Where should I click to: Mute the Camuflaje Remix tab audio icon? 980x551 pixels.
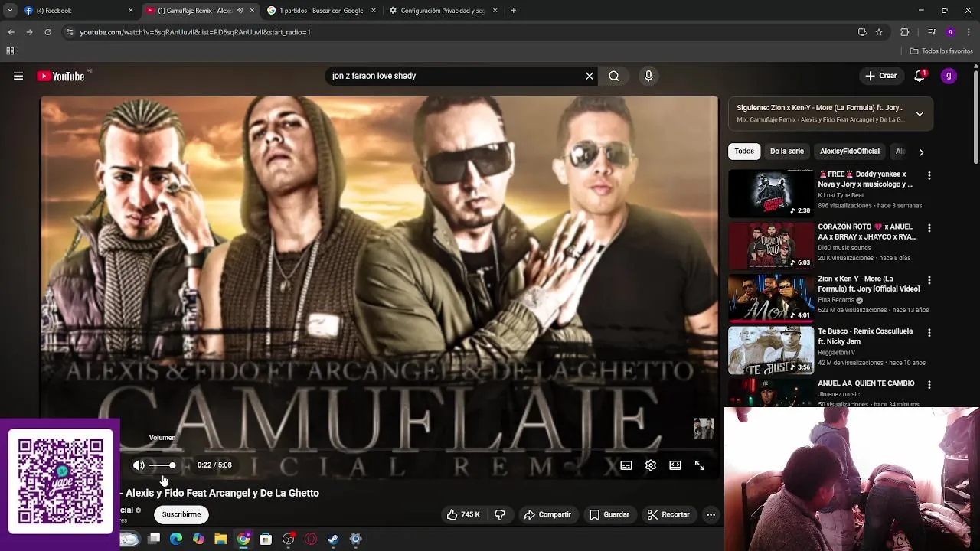(x=240, y=11)
